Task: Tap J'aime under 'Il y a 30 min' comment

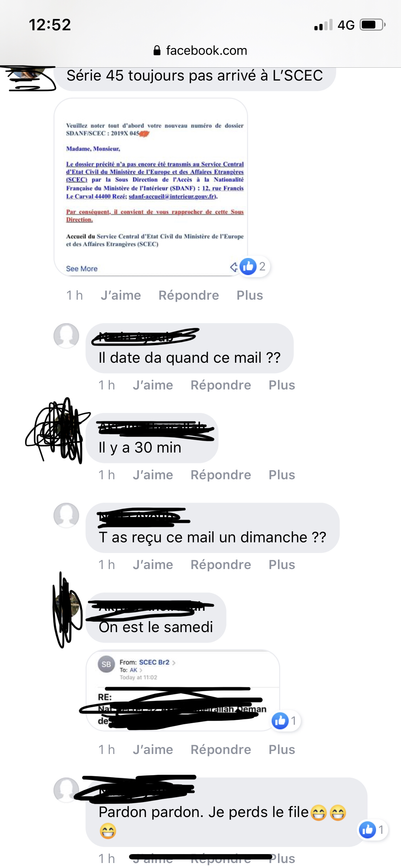Action: coord(153,475)
